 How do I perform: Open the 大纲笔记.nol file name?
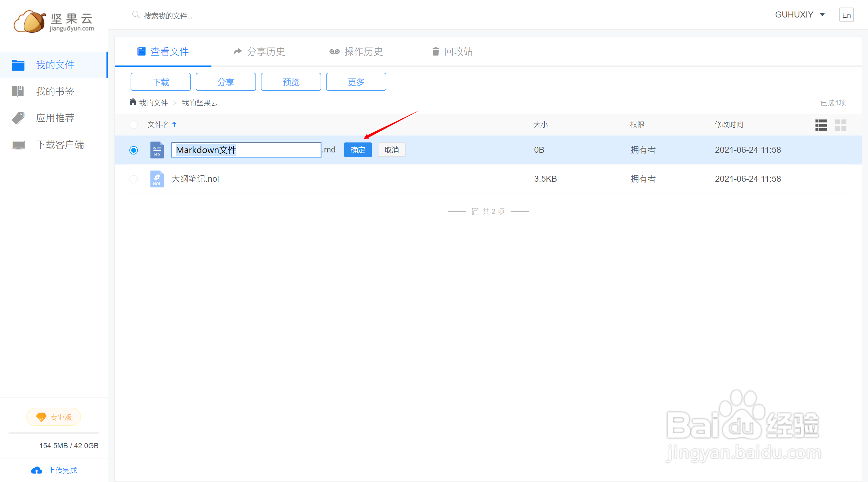[x=195, y=179]
